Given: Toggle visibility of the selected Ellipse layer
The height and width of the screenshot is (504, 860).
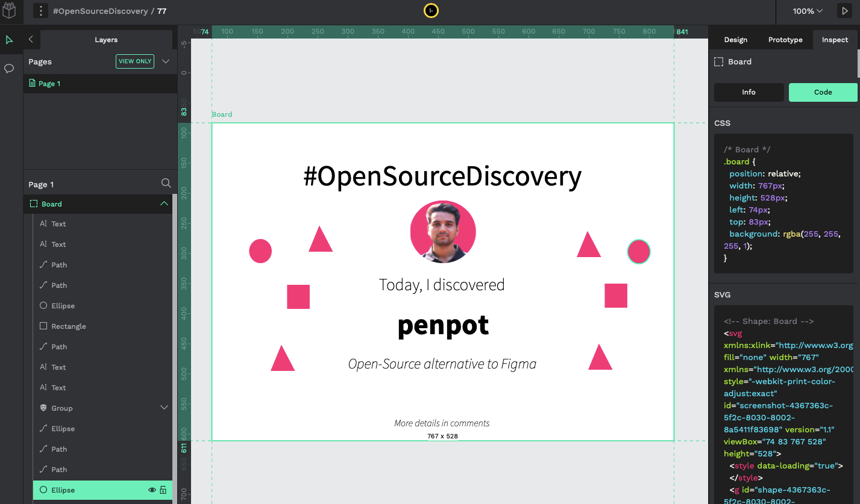Looking at the screenshot, I should coord(152,490).
